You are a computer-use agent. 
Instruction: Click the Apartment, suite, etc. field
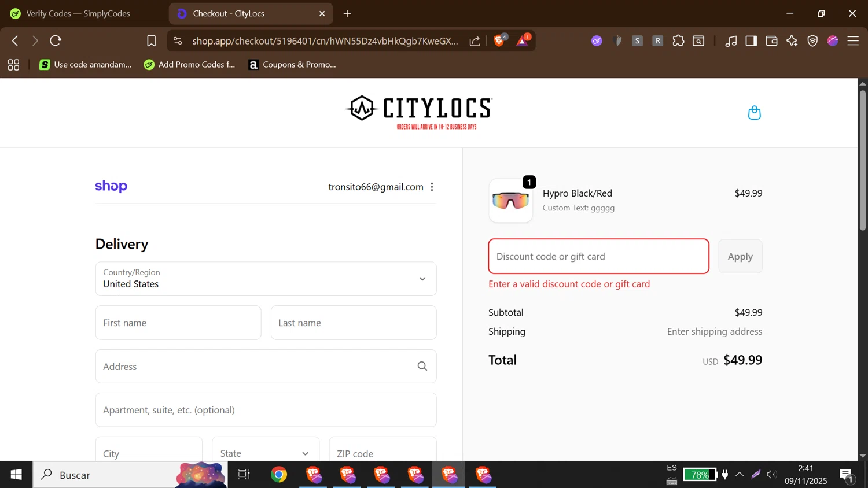click(266, 410)
